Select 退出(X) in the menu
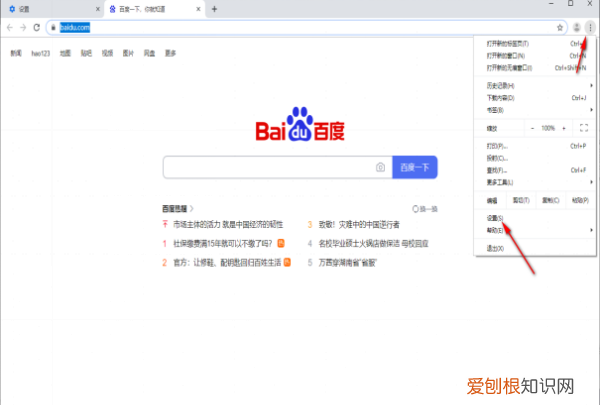This screenshot has width=600, height=405. click(535, 248)
